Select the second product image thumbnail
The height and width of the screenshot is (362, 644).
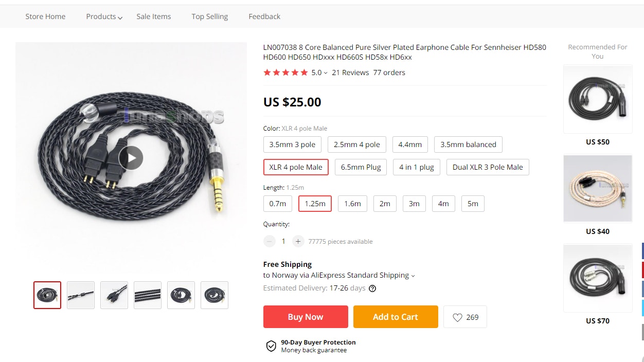(81, 295)
